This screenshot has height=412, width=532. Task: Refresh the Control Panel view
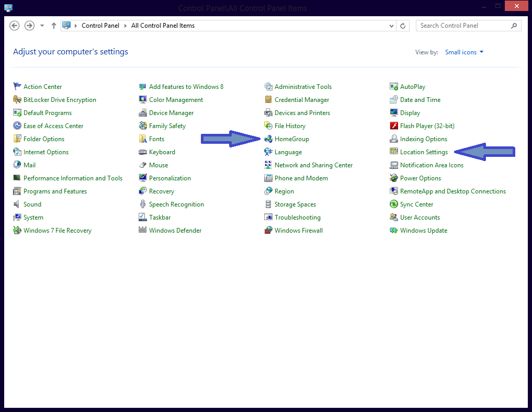[x=403, y=26]
